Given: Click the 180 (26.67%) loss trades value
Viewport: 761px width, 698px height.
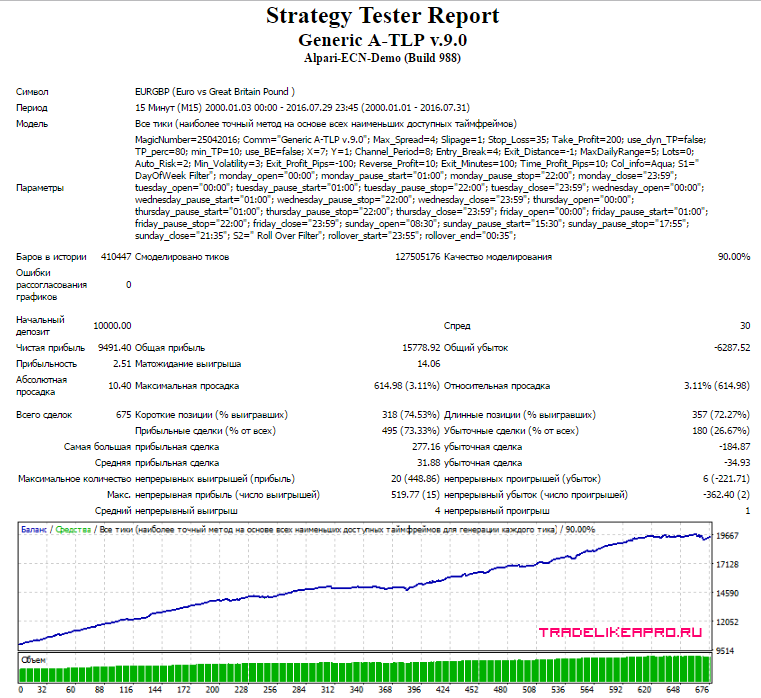Looking at the screenshot, I should coord(721,431).
